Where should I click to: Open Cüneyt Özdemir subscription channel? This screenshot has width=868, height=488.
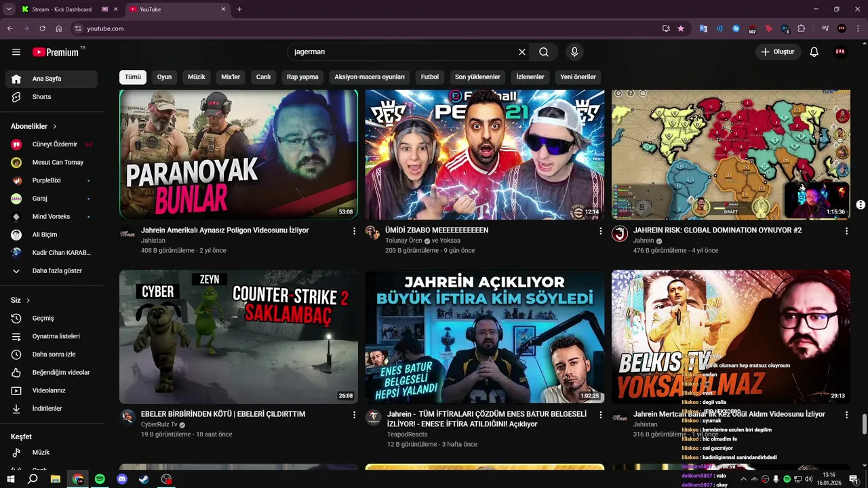pos(52,144)
